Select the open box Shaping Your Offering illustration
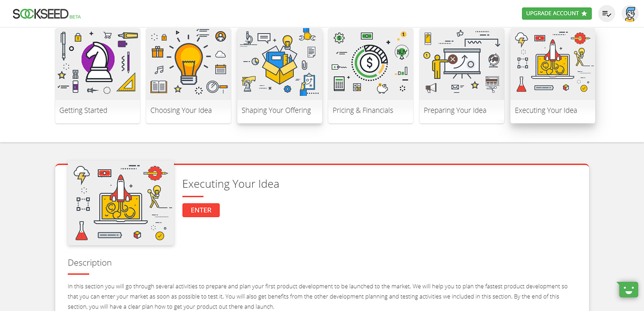 pyautogui.click(x=280, y=64)
